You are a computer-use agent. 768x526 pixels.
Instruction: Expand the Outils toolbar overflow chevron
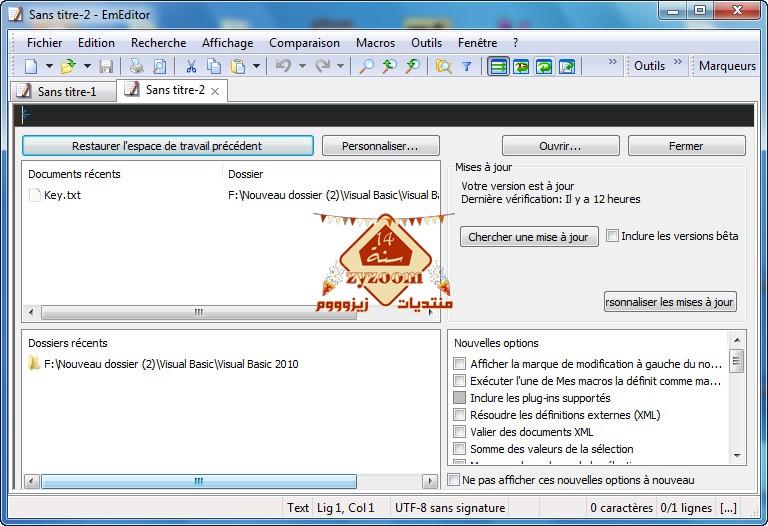click(677, 62)
